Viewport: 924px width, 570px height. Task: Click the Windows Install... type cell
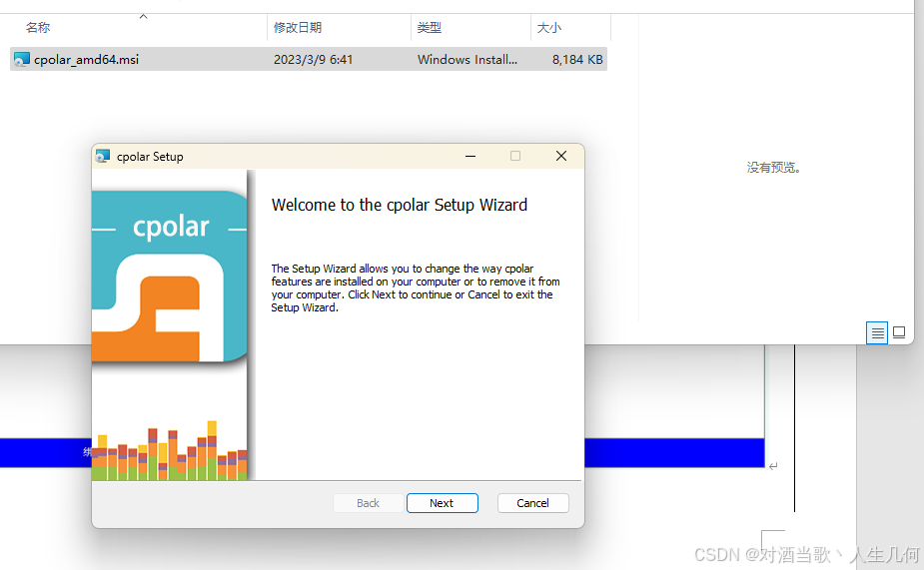point(467,60)
